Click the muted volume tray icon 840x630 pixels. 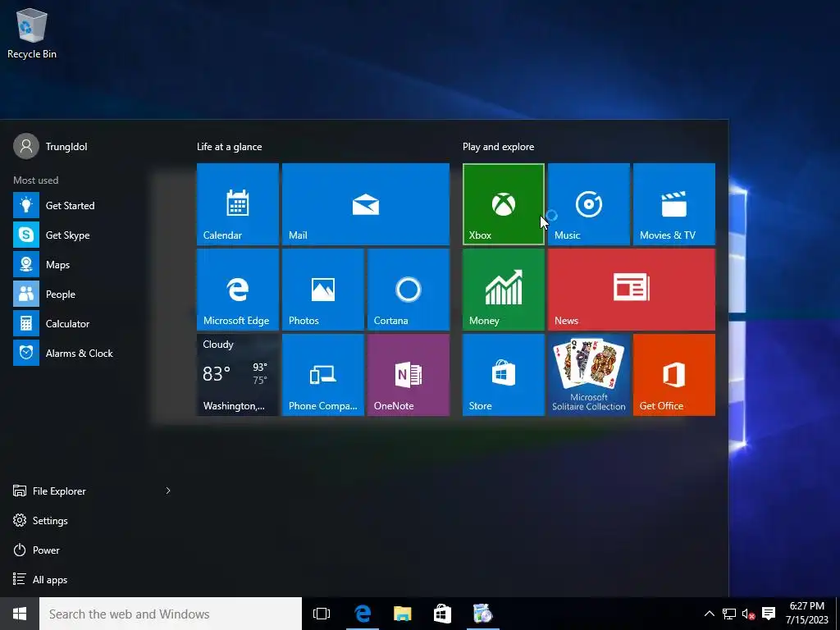point(748,614)
